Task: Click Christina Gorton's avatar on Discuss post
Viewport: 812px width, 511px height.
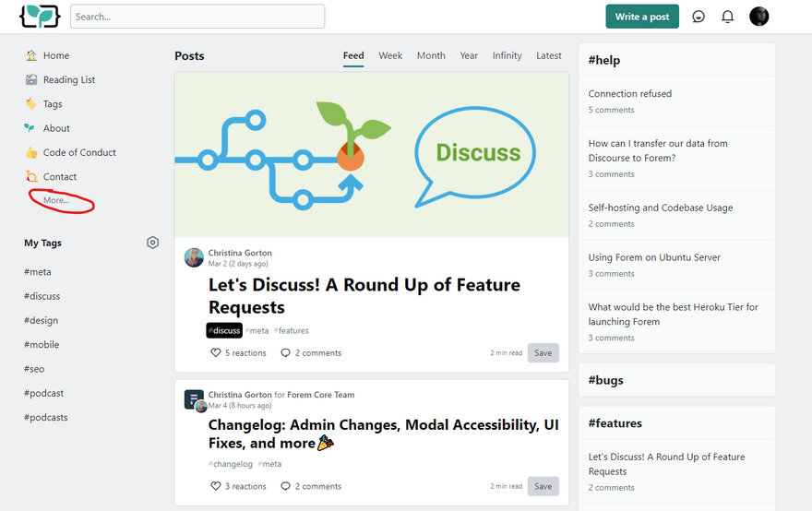Action: (194, 257)
